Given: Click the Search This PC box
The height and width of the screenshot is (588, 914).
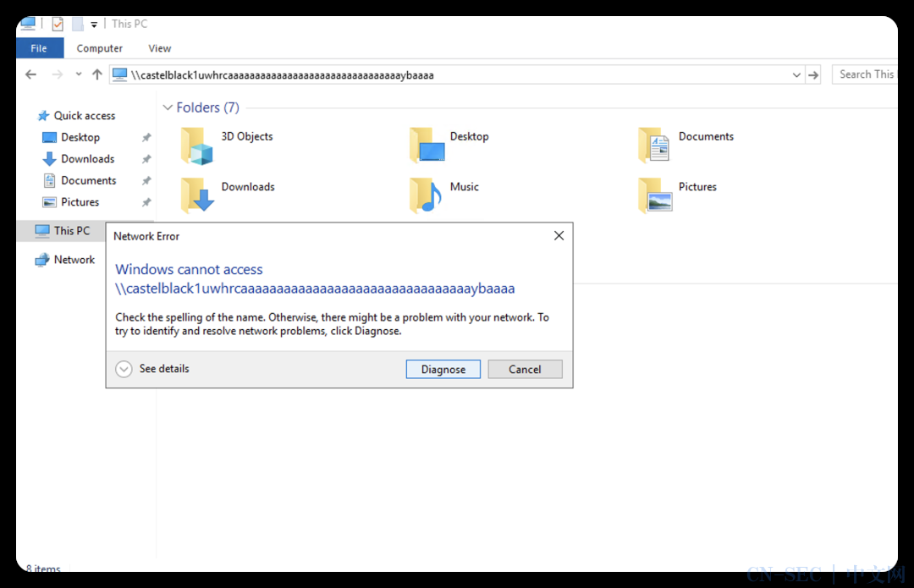Looking at the screenshot, I should (x=865, y=74).
